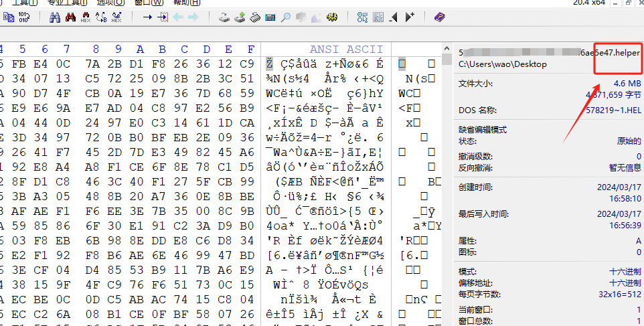Click the 十六进制 value beside 偏移地址
This screenshot has width=644, height=326.
(x=625, y=283)
